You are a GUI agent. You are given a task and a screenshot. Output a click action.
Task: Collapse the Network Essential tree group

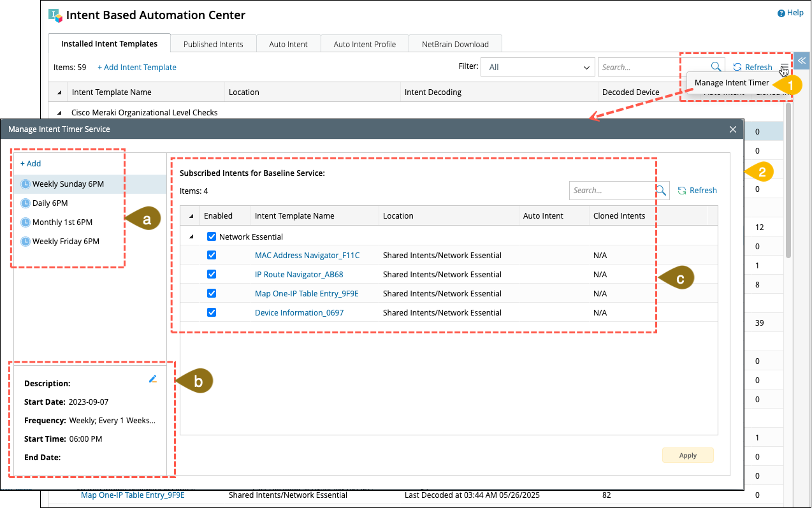tap(192, 236)
